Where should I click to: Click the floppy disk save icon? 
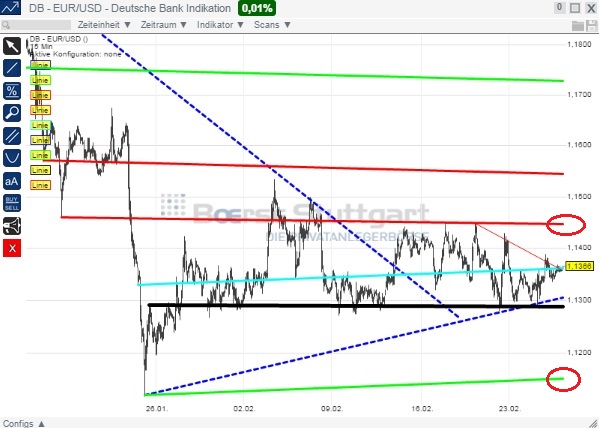tap(591, 26)
